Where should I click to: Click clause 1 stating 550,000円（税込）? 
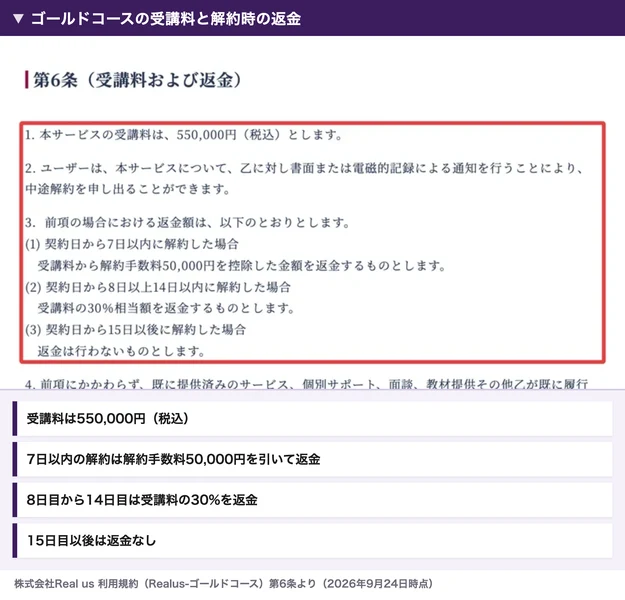pyautogui.click(x=183, y=135)
